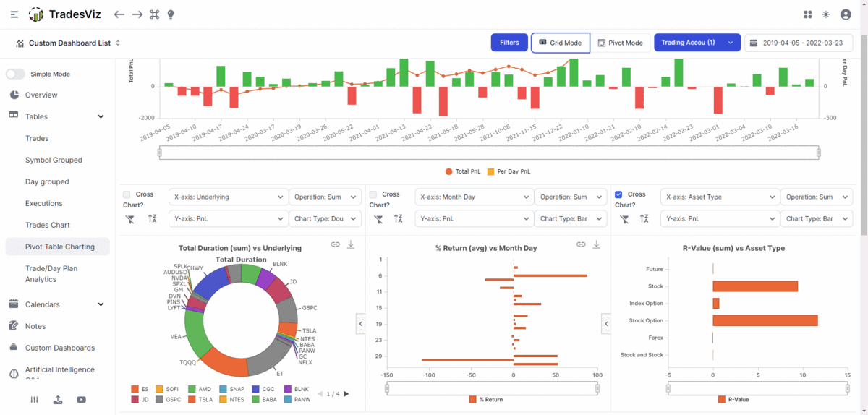The width and height of the screenshot is (868, 415).
Task: Clear filter icon in Asset Type chart controls
Action: pos(623,218)
